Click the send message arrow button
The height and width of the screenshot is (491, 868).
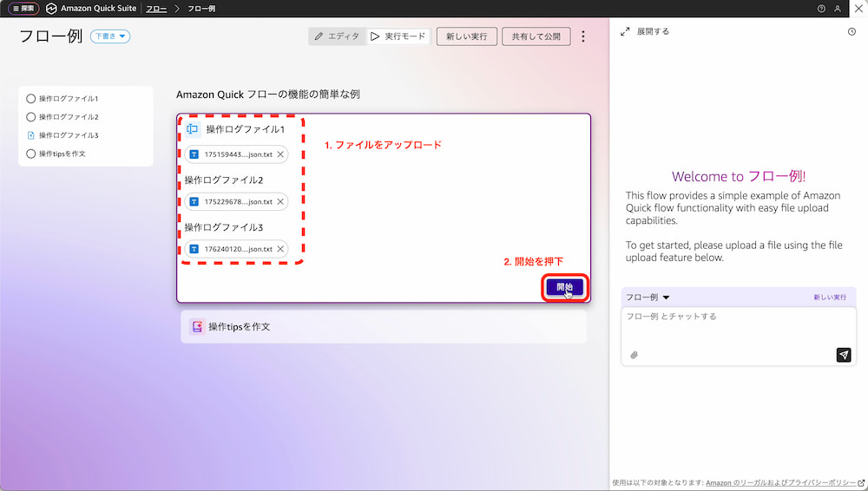pyautogui.click(x=844, y=355)
